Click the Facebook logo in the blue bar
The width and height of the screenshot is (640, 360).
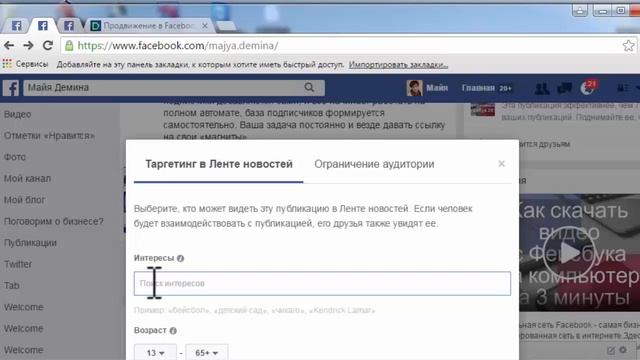pos(11,88)
